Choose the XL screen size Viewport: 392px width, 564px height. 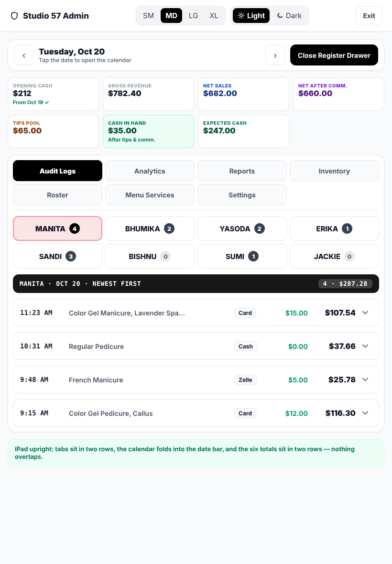pyautogui.click(x=214, y=16)
